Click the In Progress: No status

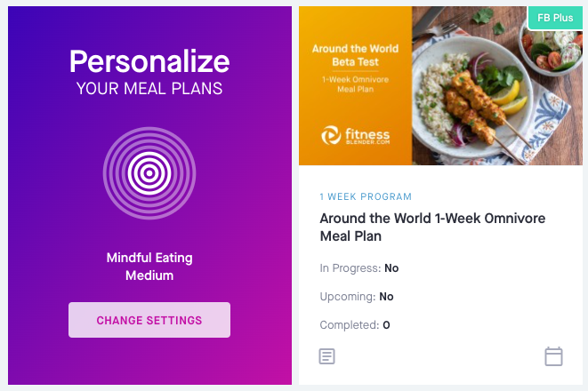pyautogui.click(x=358, y=267)
